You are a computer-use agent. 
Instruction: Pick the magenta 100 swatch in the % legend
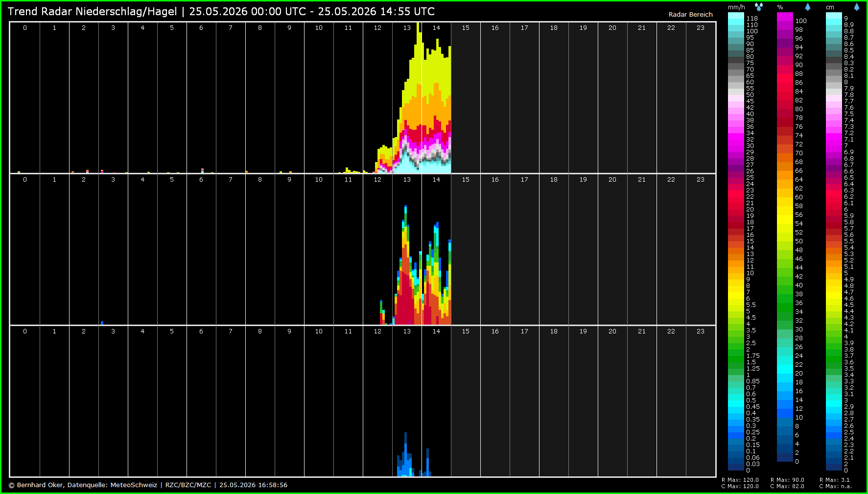coord(785,17)
